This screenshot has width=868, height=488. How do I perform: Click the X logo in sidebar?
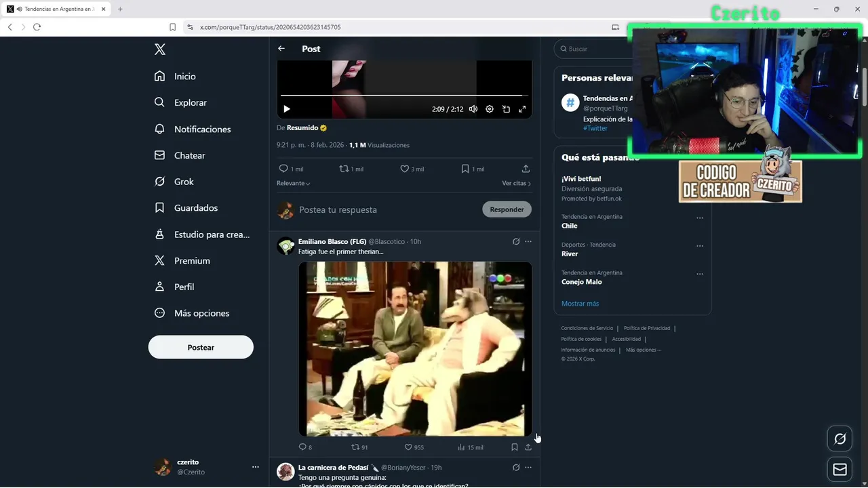coord(159,49)
